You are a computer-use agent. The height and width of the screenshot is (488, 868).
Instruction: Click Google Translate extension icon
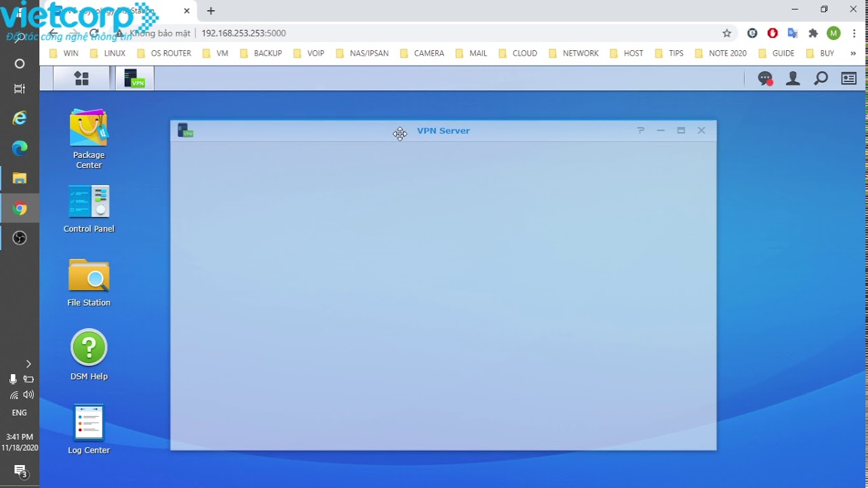[x=792, y=33]
